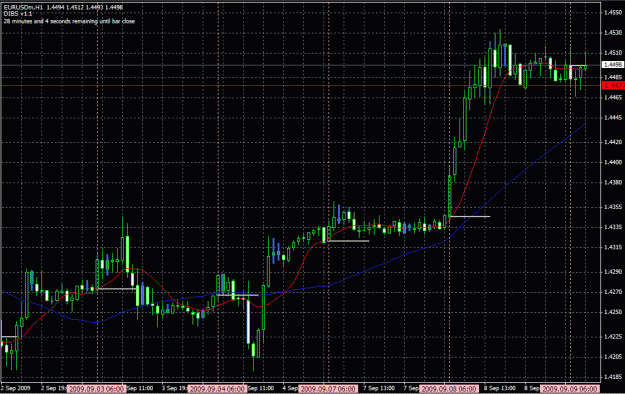Image resolution: width=625 pixels, height=394 pixels.
Task: Click the 2009.09.09 06:00 time marker
Action: pyautogui.click(x=570, y=389)
